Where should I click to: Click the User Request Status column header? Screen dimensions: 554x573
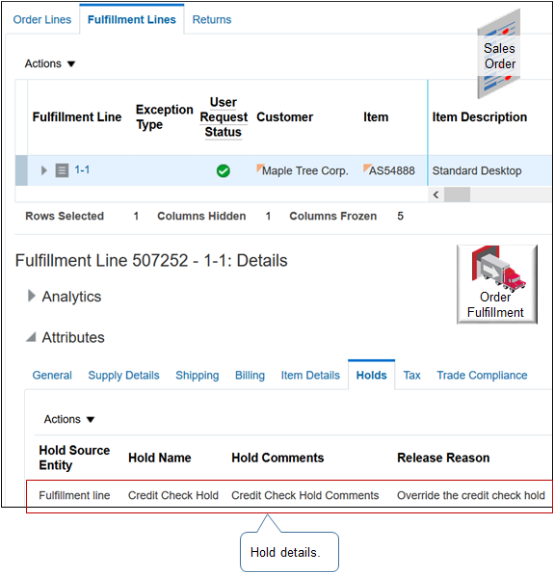[223, 117]
